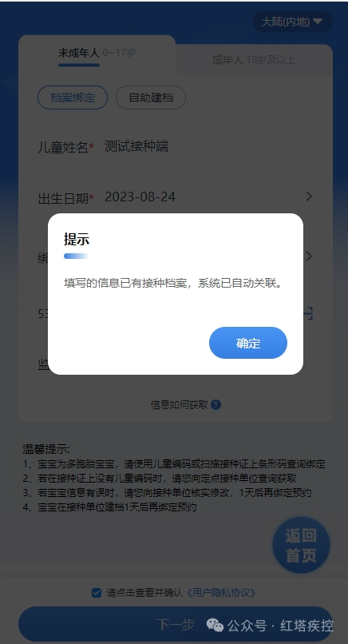348x644 pixels.
Task: Click the blue bar under 提示
Action: tap(76, 256)
